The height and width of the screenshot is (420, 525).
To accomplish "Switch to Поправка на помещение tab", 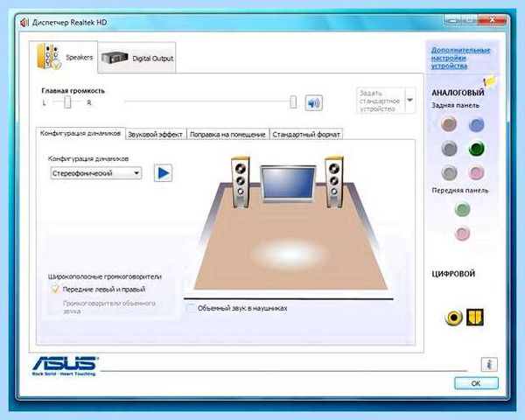I will [x=227, y=134].
